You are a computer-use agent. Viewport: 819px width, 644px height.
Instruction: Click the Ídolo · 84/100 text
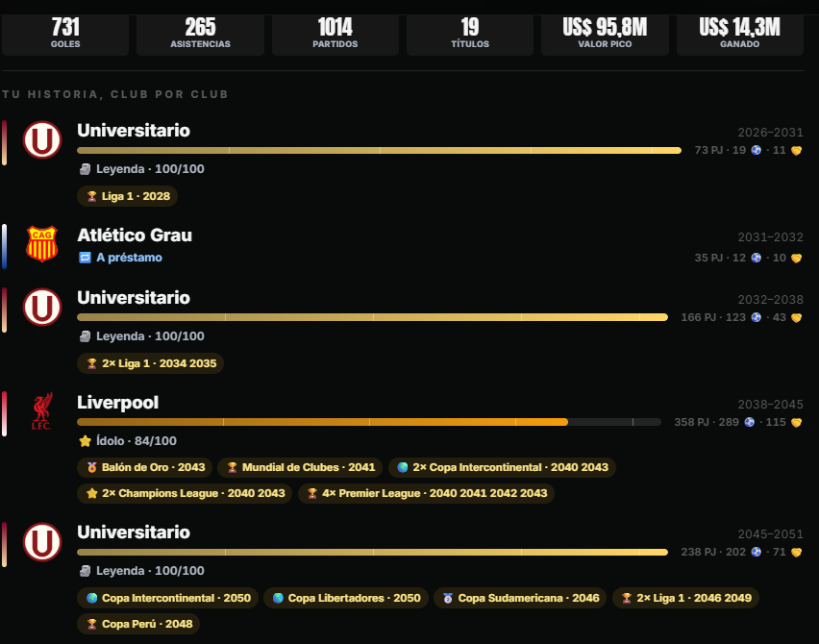pos(136,441)
